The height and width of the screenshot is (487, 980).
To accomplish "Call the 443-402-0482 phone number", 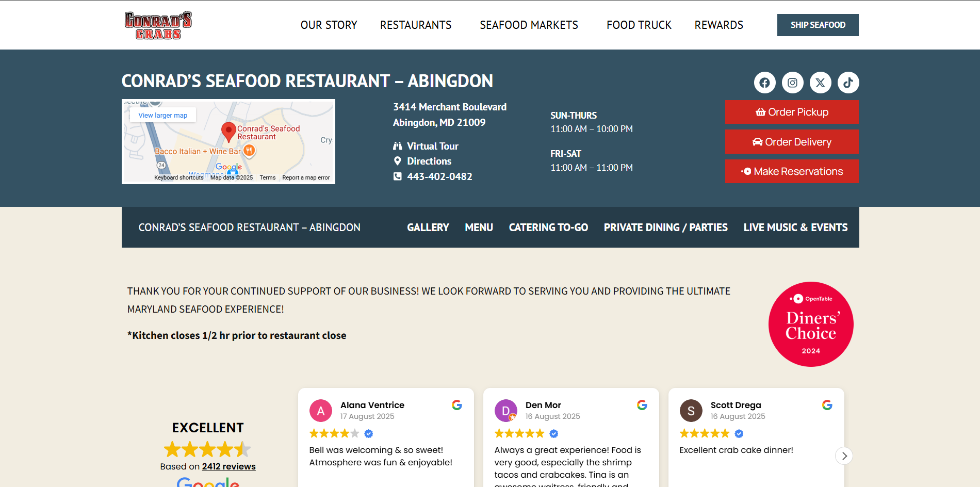I will (439, 176).
